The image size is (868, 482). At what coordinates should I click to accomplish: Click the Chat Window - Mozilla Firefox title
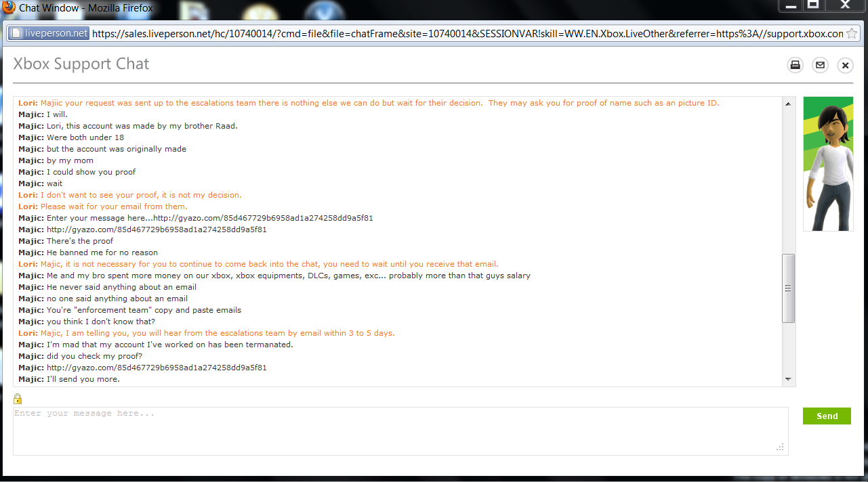[x=86, y=8]
